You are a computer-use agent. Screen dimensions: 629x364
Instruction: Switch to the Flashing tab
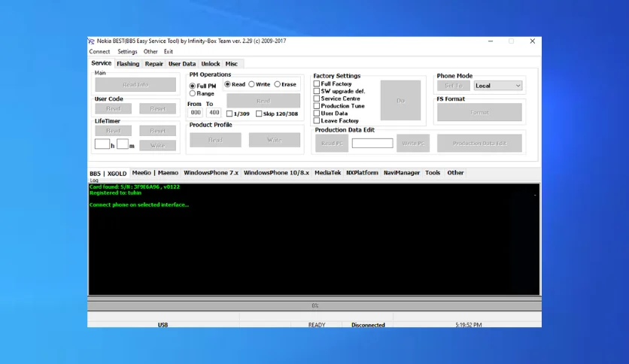tap(128, 64)
